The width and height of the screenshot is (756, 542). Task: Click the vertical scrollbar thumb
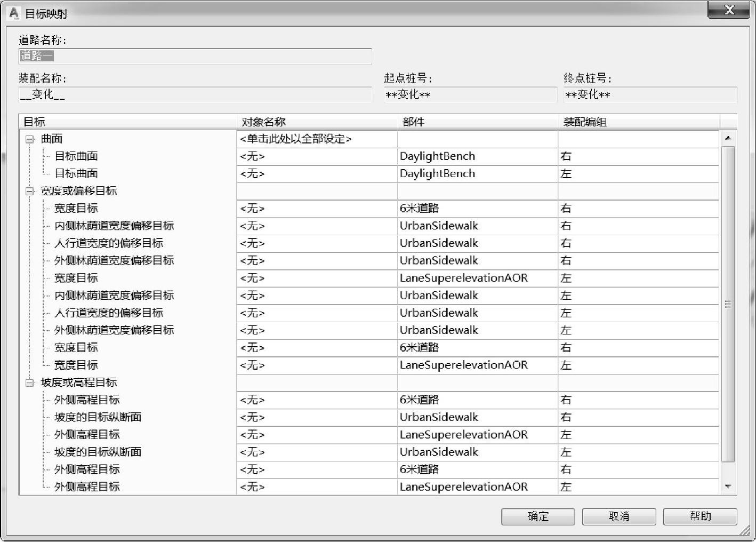tap(728, 304)
